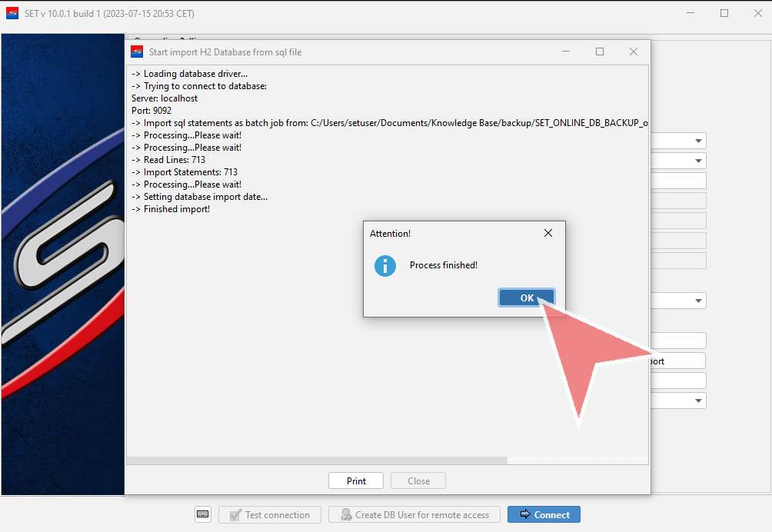Maximize the main SET v 10.0.1 window
The height and width of the screenshot is (532, 772).
(724, 13)
